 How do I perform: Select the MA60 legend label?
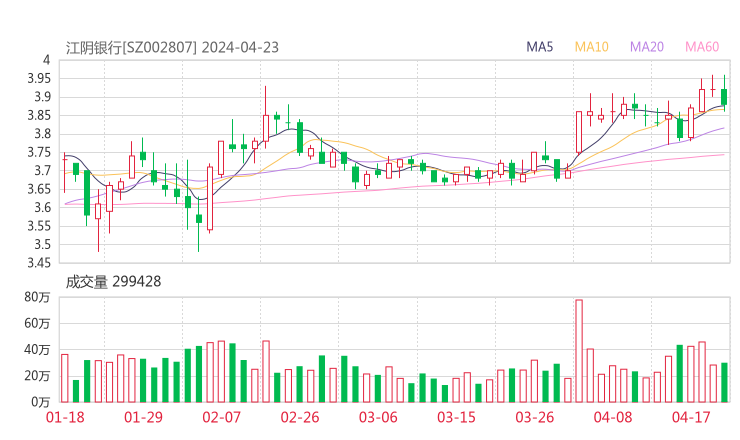click(x=702, y=47)
